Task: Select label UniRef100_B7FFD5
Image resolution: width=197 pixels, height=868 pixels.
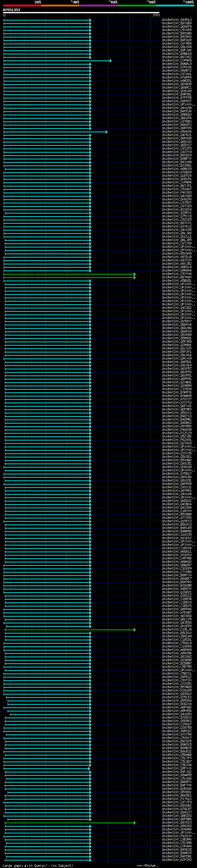Action: (177, 98)
